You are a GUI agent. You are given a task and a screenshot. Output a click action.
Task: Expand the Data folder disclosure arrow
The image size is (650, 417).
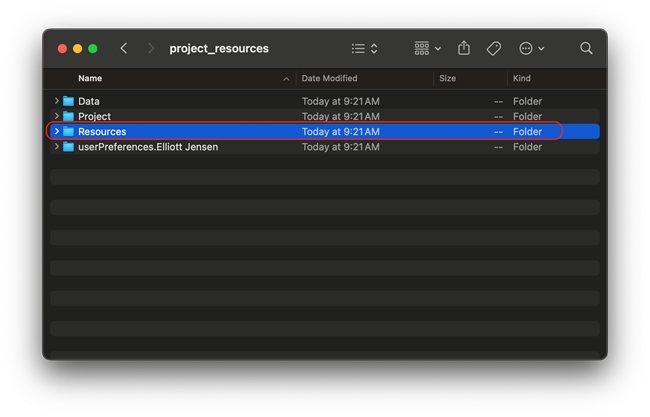(57, 101)
